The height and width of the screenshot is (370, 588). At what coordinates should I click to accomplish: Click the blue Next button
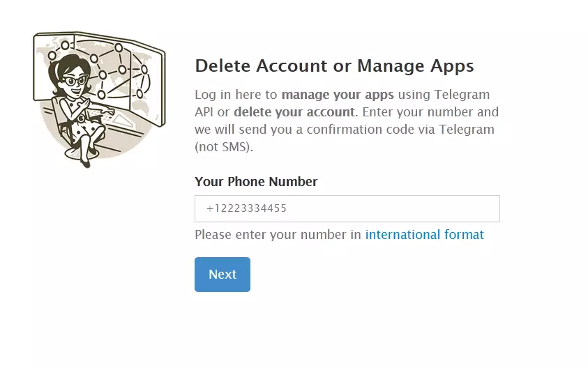(x=223, y=275)
